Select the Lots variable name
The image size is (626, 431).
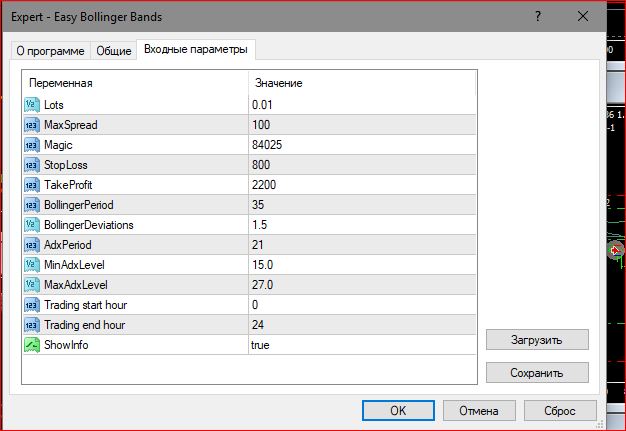click(54, 105)
